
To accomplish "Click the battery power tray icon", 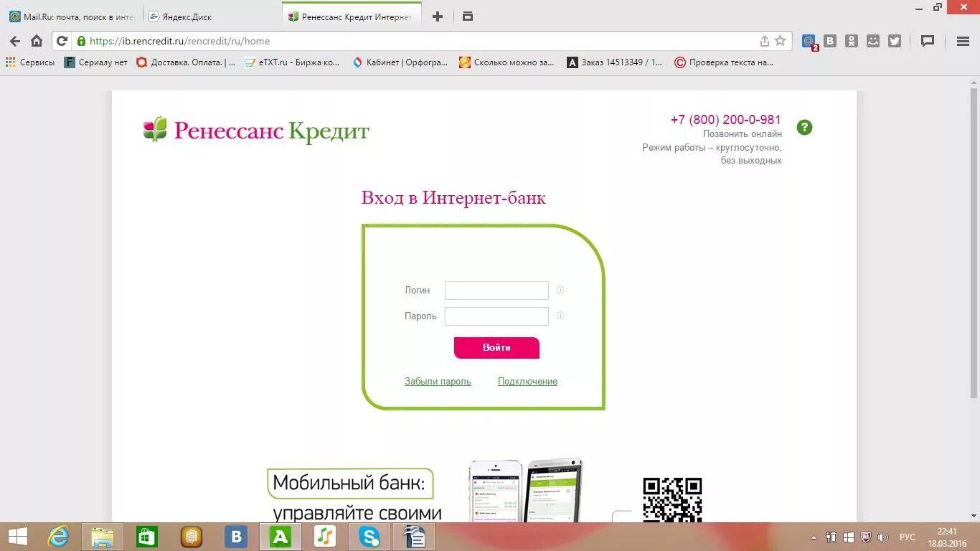I will (831, 537).
